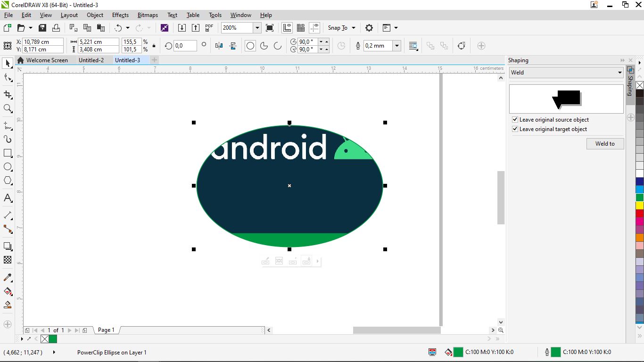Uncheck Leave original target object

click(515, 129)
